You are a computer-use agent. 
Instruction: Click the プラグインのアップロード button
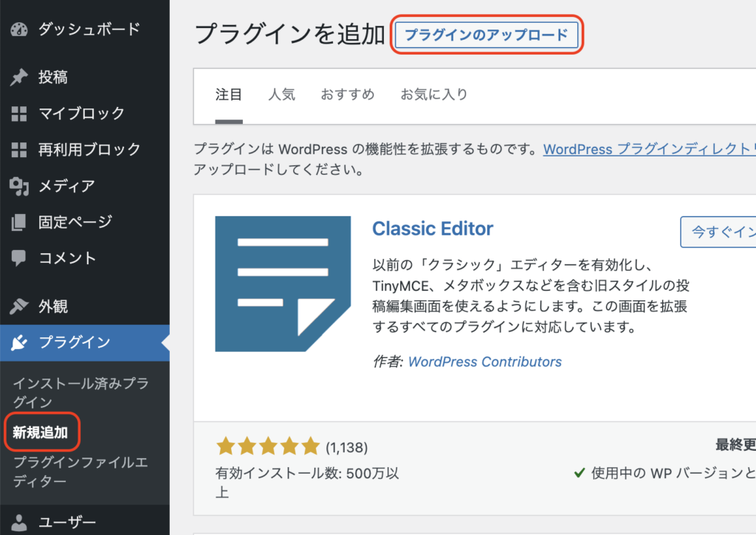487,35
